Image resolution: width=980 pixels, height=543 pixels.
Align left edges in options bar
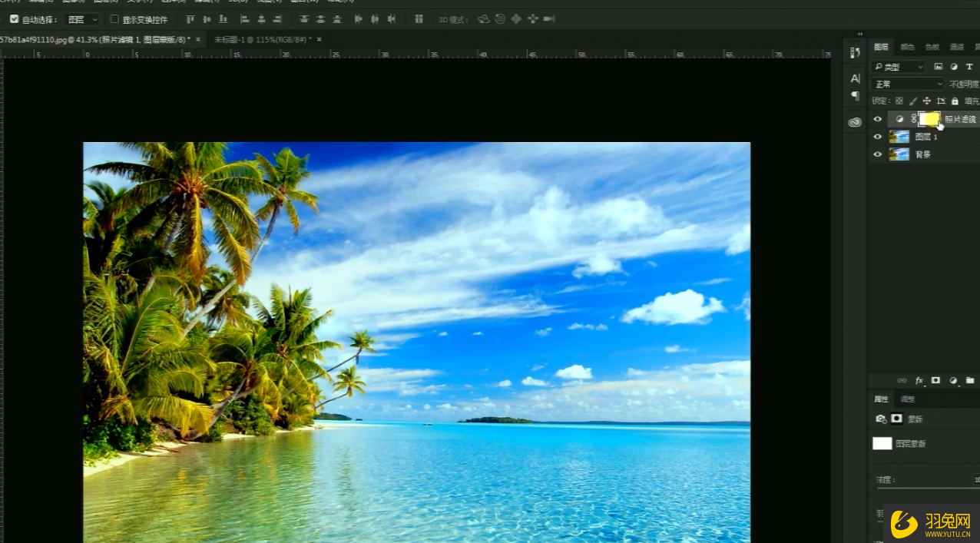[245, 19]
